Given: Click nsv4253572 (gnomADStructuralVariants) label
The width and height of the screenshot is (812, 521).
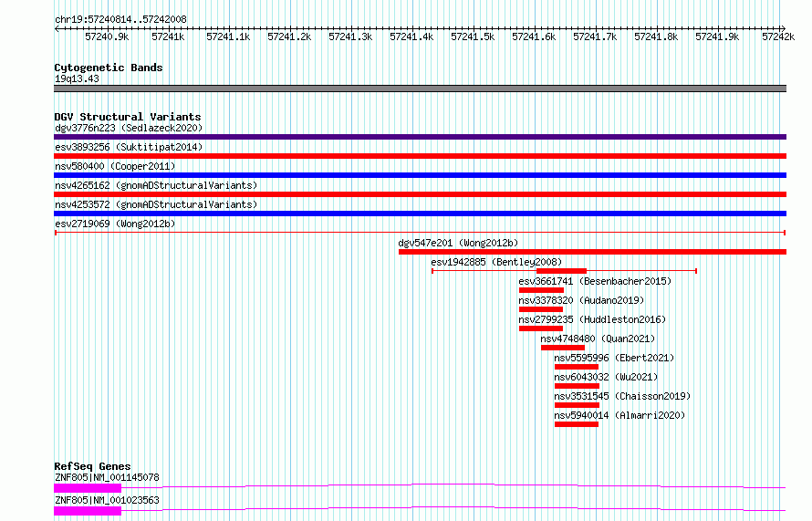Looking at the screenshot, I should point(156,204).
